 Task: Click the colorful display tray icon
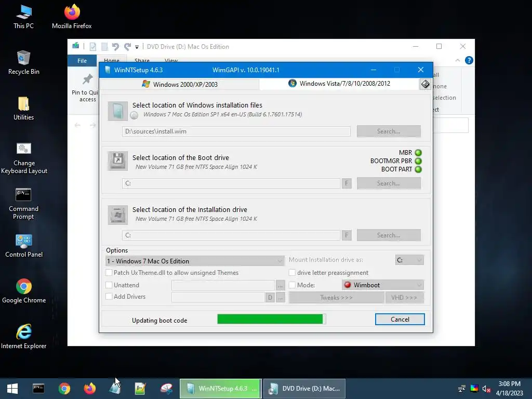point(474,389)
